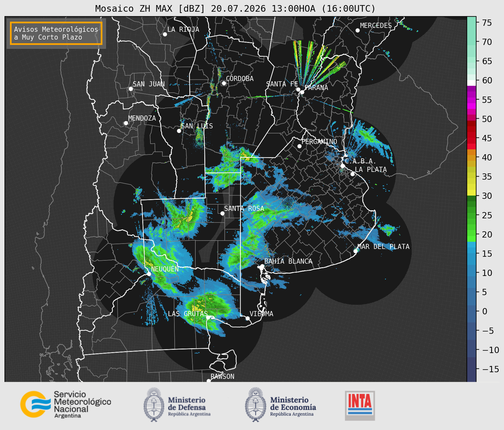
Task: Click the magenta 55 dBZ color band
Action: coord(471,100)
